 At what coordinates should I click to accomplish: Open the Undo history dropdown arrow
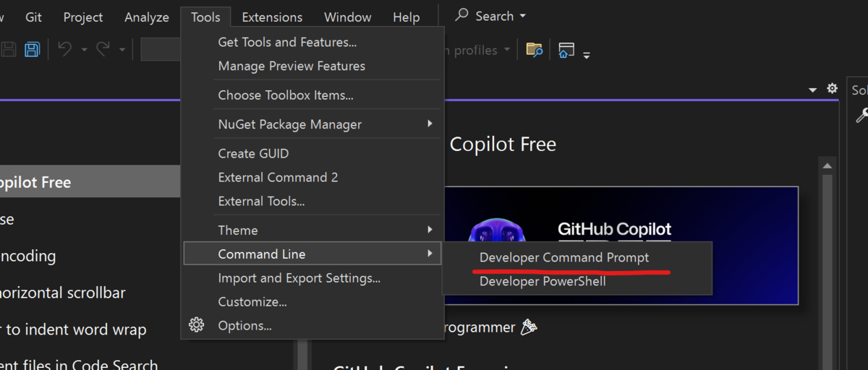pos(84,50)
